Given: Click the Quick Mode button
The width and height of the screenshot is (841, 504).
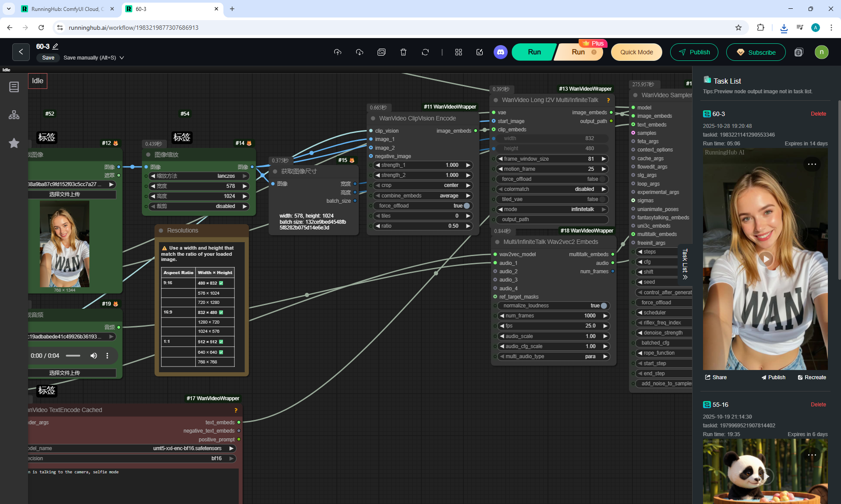Looking at the screenshot, I should click(636, 52).
